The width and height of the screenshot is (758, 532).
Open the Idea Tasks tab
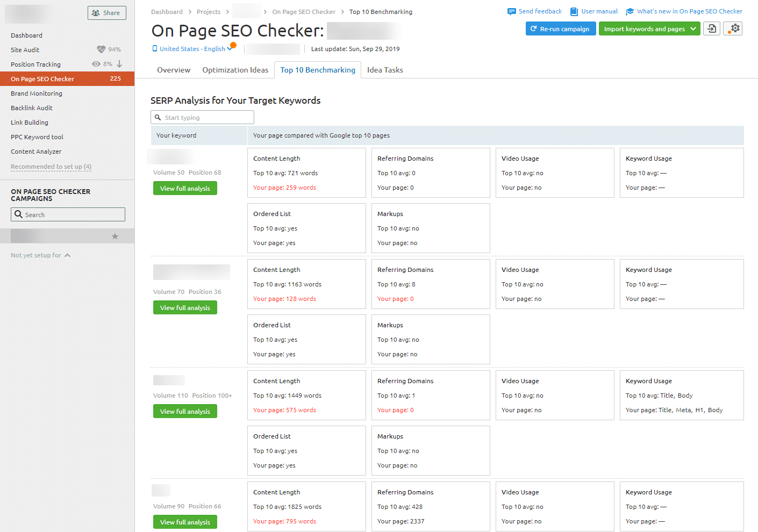click(x=384, y=70)
